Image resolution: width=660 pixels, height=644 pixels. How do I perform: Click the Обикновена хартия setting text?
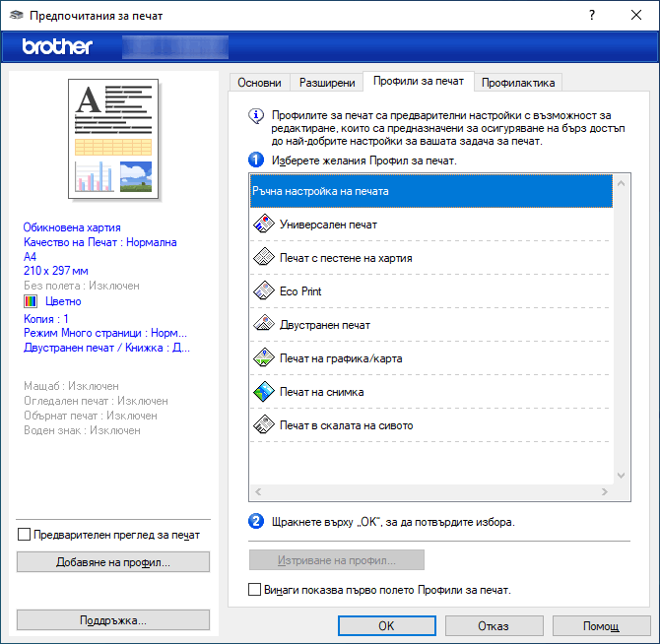coord(72,227)
